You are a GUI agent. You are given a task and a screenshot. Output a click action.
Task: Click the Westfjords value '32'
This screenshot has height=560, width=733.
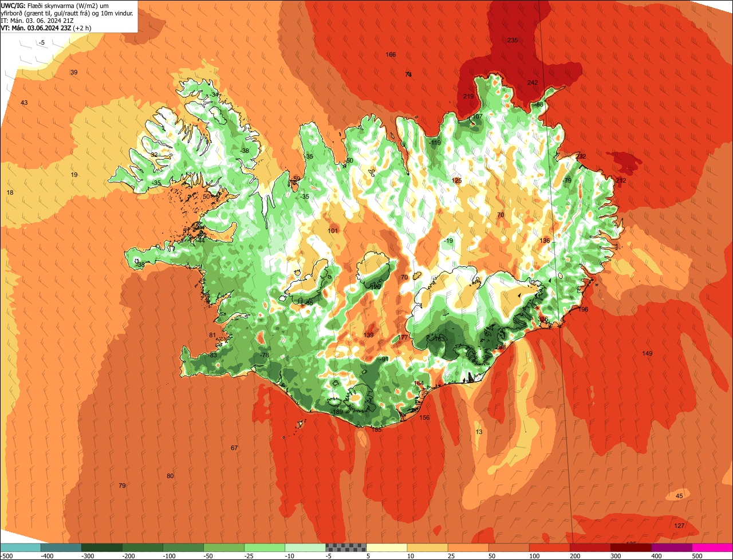pyautogui.click(x=153, y=155)
